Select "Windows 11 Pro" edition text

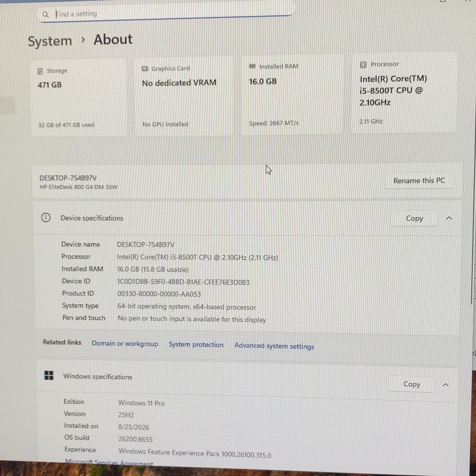[141, 403]
